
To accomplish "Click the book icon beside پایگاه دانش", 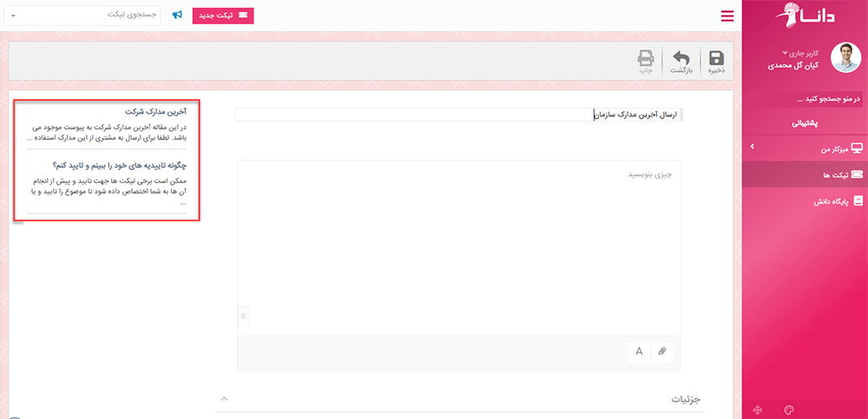I will click(858, 201).
